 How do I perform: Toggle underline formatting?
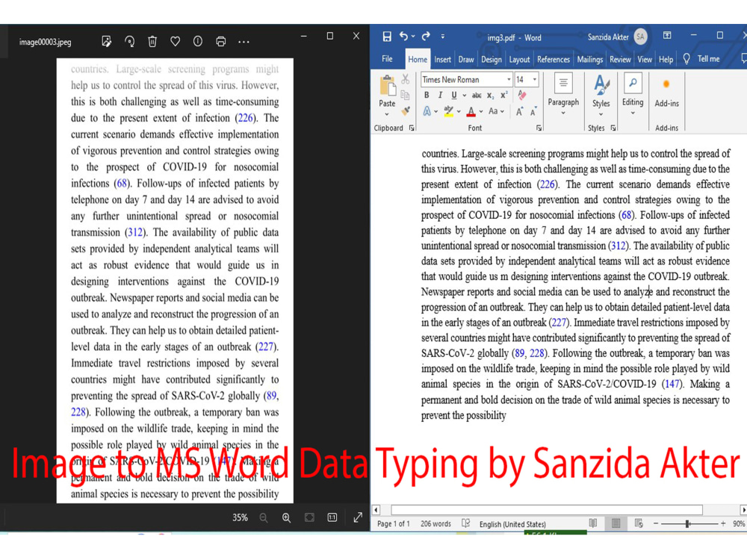pos(454,96)
